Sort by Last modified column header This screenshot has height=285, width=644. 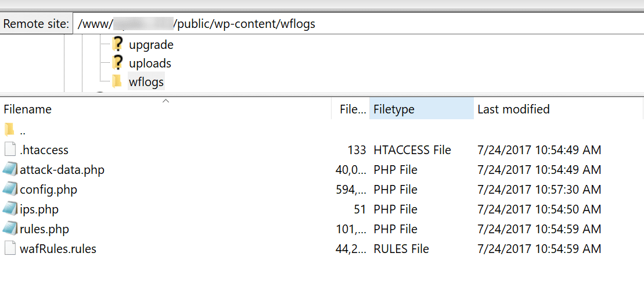point(513,109)
